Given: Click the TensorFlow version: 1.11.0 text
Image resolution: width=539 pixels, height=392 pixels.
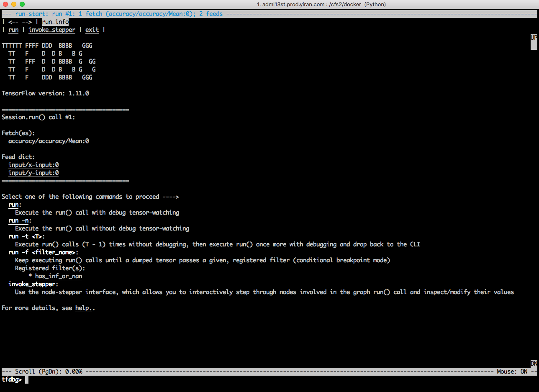Looking at the screenshot, I should (45, 93).
